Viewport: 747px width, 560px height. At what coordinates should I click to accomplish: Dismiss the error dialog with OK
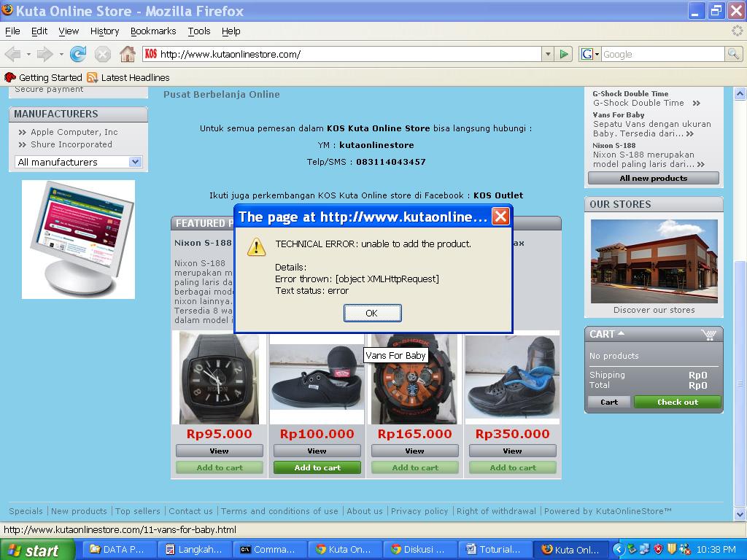[372, 313]
